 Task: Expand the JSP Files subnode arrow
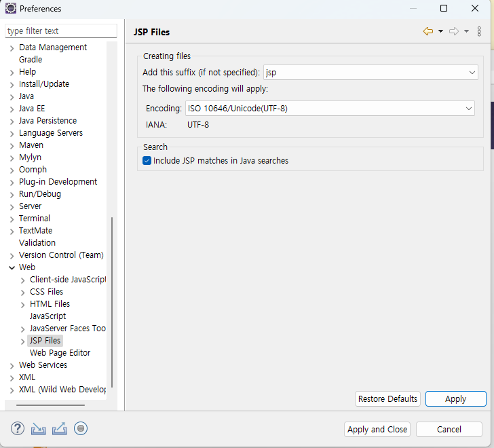coord(22,341)
